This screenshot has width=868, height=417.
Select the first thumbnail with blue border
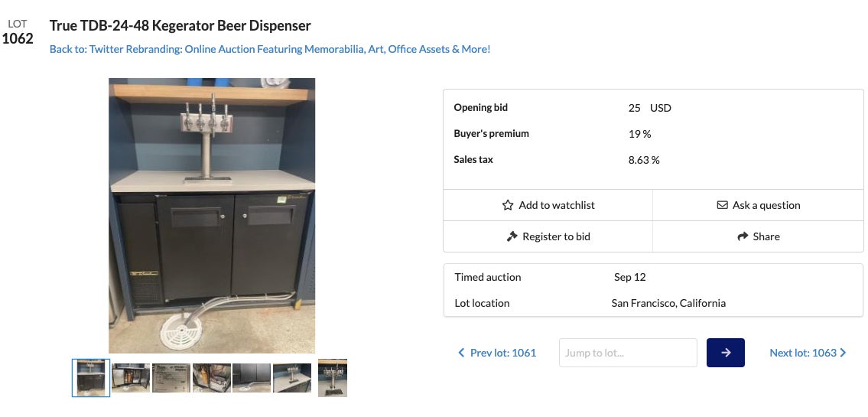pyautogui.click(x=91, y=378)
